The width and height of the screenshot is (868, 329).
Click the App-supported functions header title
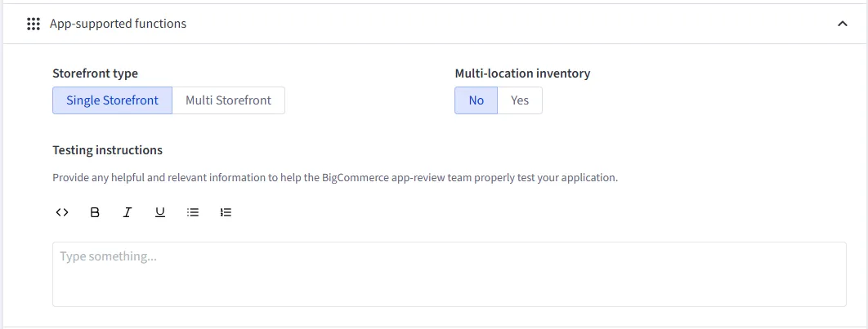[x=118, y=24]
